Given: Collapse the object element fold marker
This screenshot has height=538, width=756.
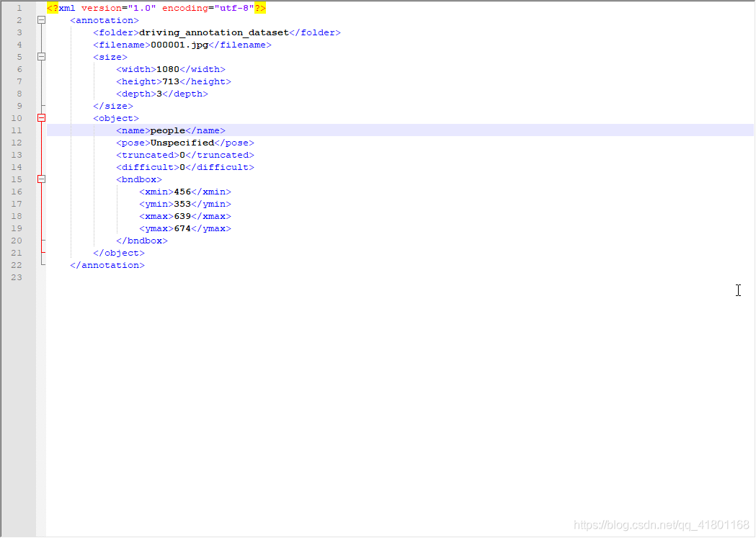Looking at the screenshot, I should pyautogui.click(x=42, y=118).
